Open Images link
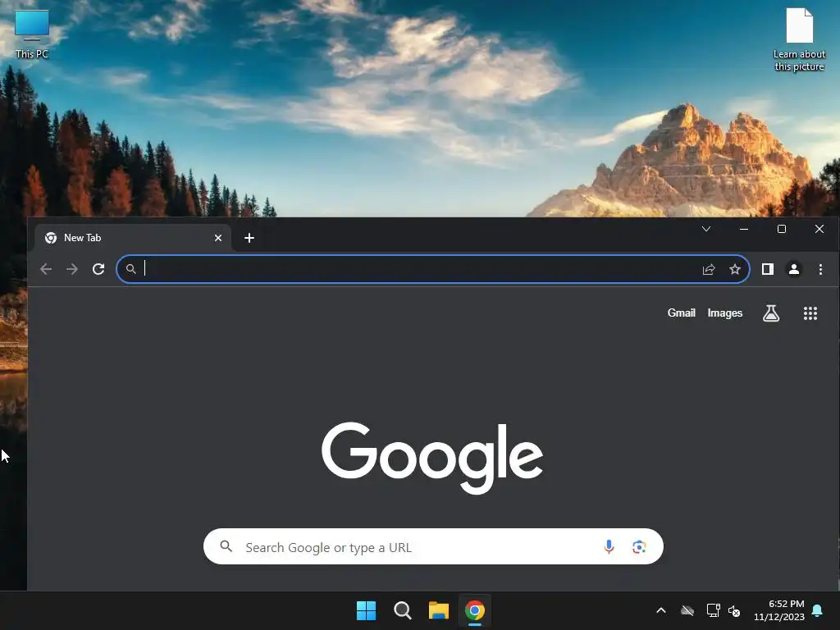Image resolution: width=840 pixels, height=630 pixels. (x=725, y=313)
